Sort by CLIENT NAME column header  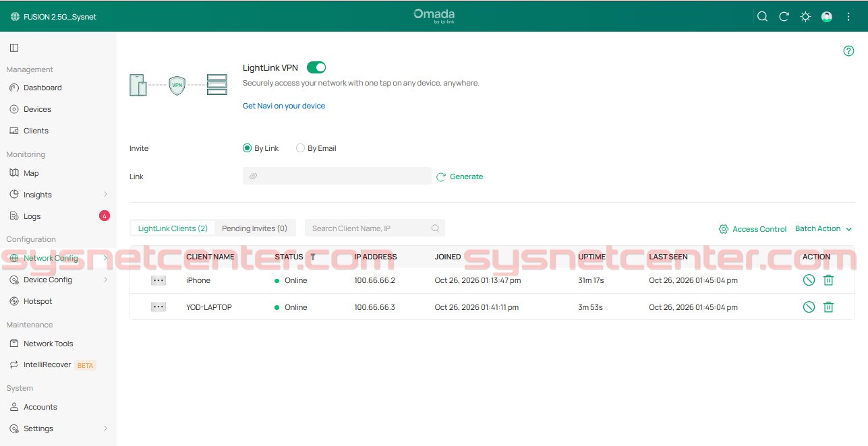pyautogui.click(x=210, y=257)
